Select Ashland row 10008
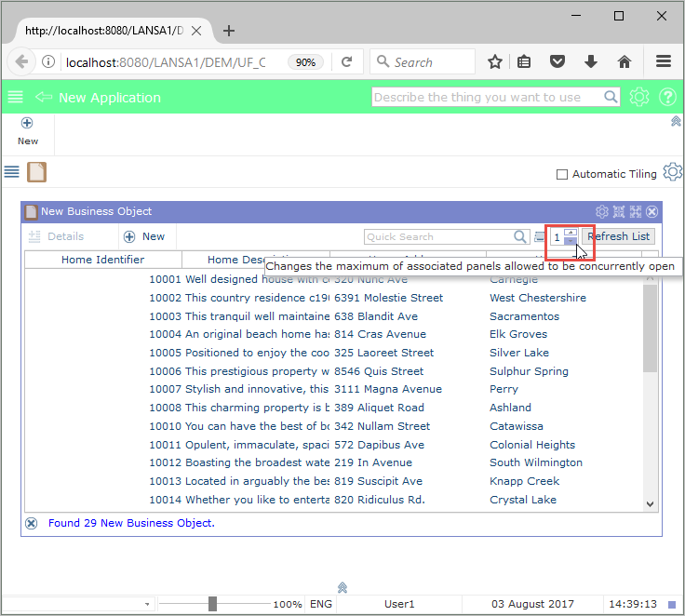Viewport: 685px width, 616px height. (334, 408)
